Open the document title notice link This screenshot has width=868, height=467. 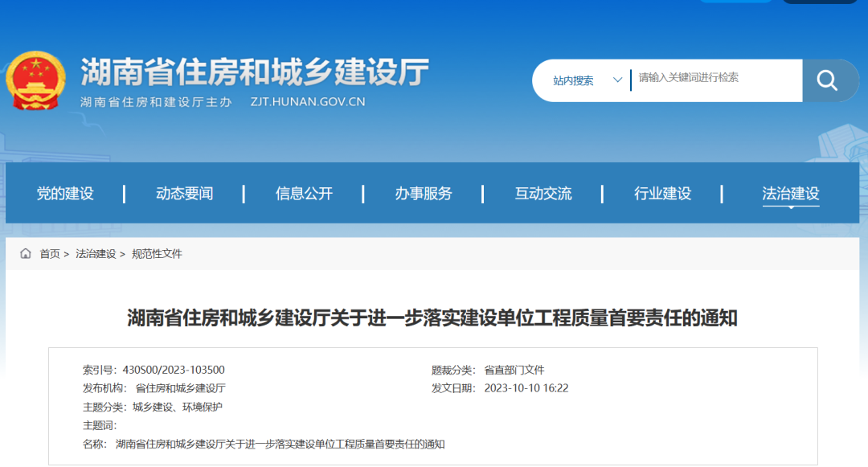pyautogui.click(x=434, y=315)
